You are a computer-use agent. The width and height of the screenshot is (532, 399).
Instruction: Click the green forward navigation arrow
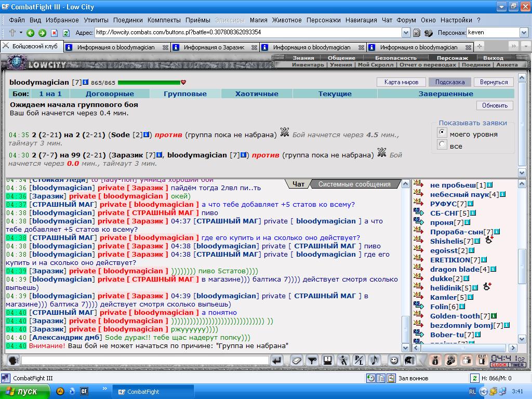click(42, 33)
